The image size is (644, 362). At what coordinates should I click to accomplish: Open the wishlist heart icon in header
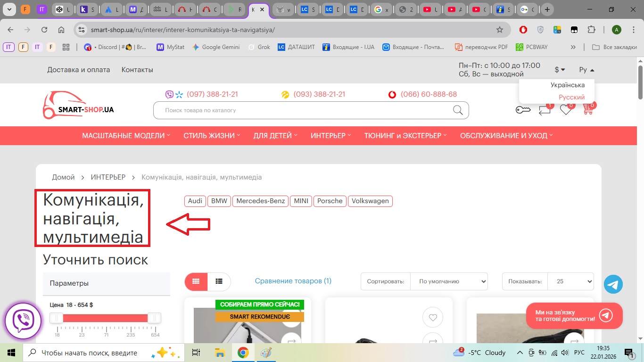[565, 110]
